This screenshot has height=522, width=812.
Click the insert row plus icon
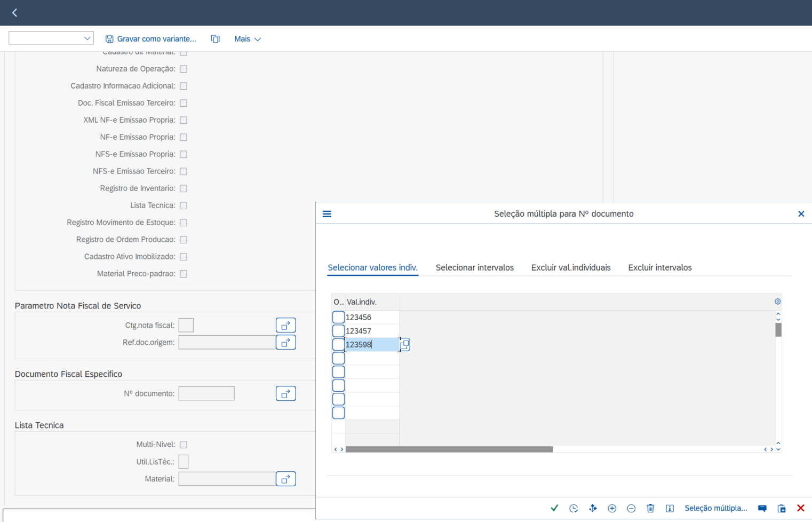(x=612, y=508)
